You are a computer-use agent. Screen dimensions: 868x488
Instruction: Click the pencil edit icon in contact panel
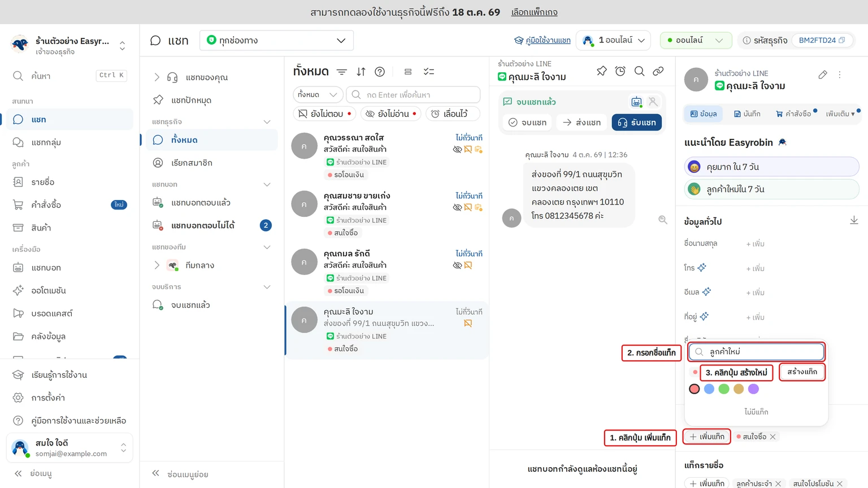[x=823, y=75]
